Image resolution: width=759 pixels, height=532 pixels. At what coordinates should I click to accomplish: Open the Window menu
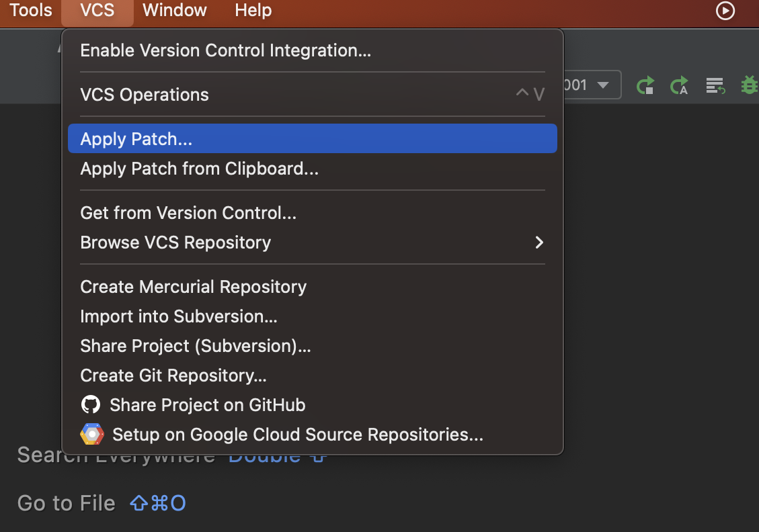tap(175, 11)
